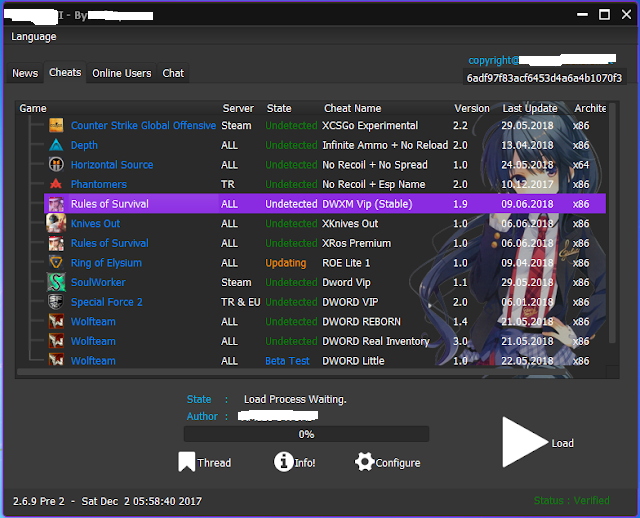Click the TR & EU server cell
The height and width of the screenshot is (518, 640).
point(240,302)
